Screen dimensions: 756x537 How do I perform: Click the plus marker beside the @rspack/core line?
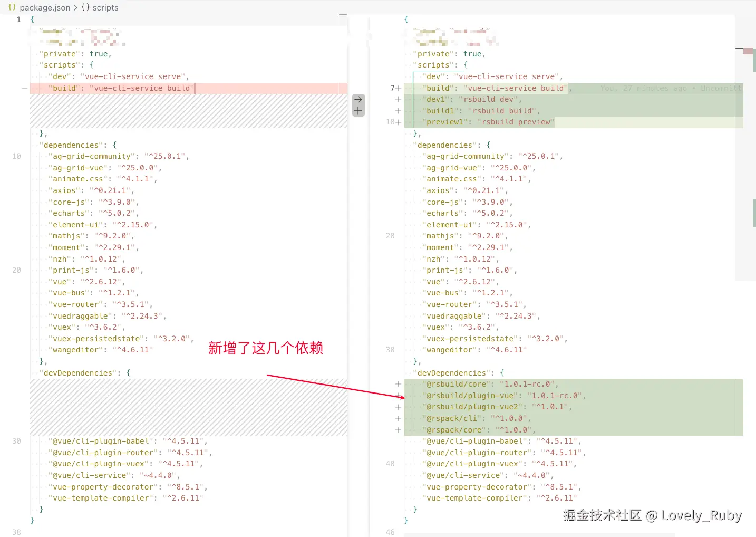point(398,430)
